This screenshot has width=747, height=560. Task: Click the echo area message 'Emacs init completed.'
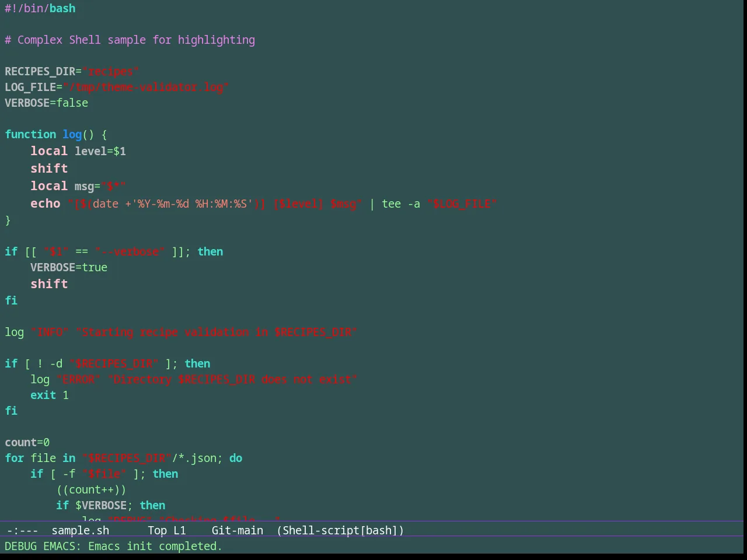tap(155, 546)
